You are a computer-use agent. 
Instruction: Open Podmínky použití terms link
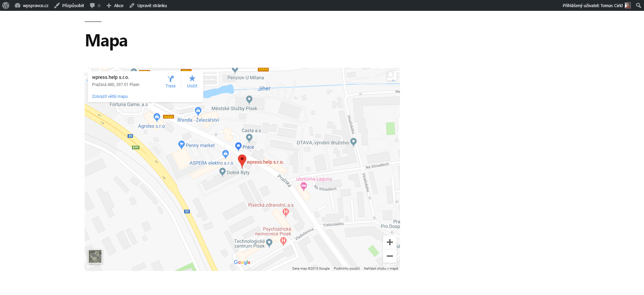(x=347, y=269)
